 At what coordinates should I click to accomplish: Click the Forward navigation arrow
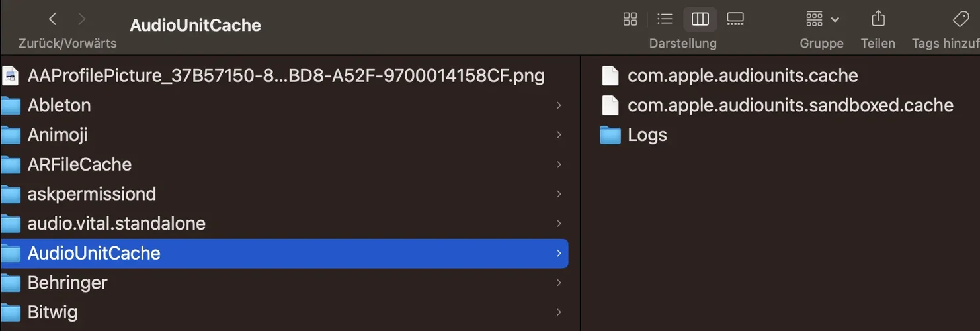(x=82, y=19)
